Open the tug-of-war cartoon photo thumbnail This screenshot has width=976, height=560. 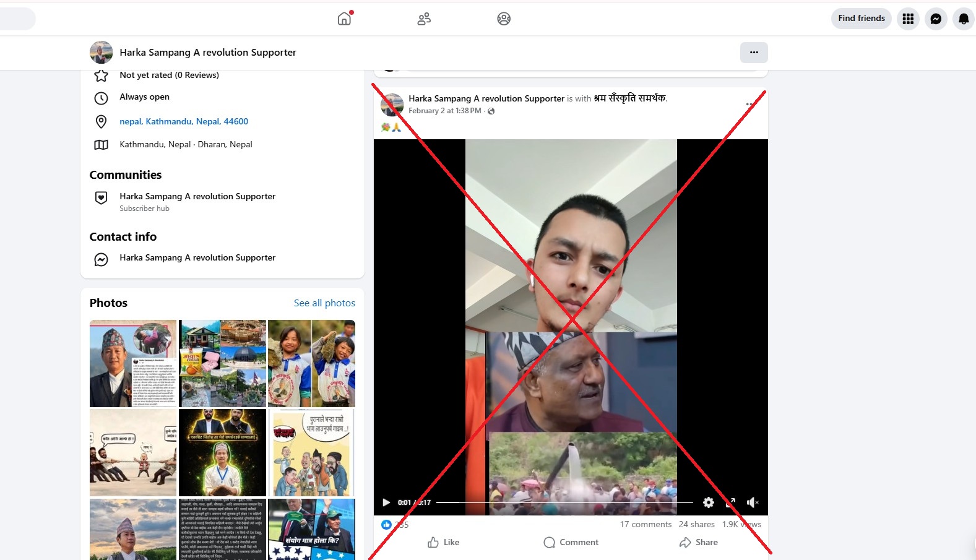click(x=133, y=452)
